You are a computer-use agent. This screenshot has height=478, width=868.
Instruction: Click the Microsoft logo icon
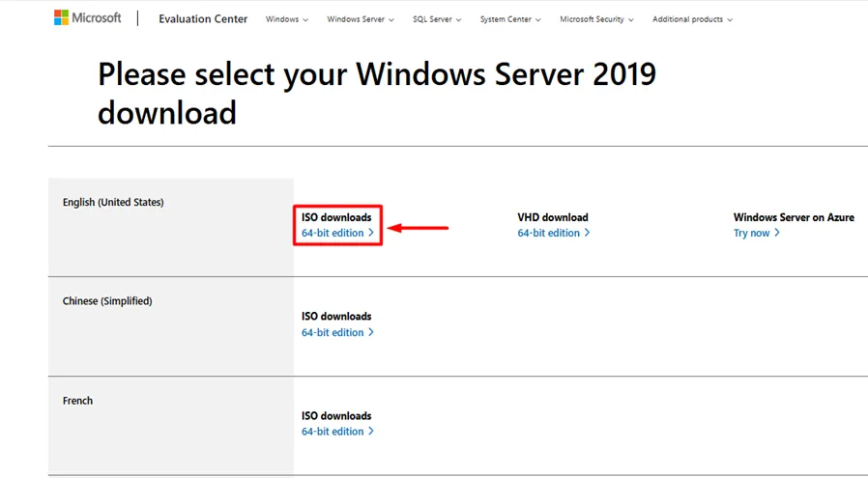61,18
